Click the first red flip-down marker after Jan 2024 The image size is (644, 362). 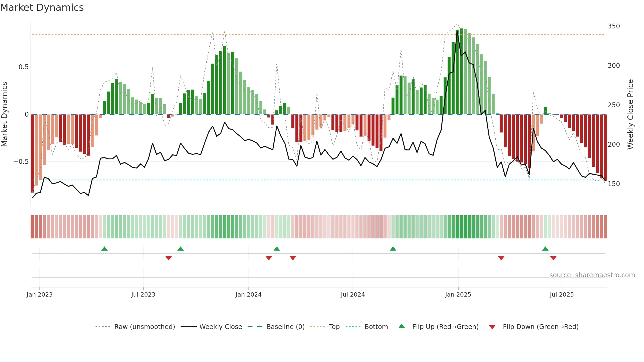269,258
